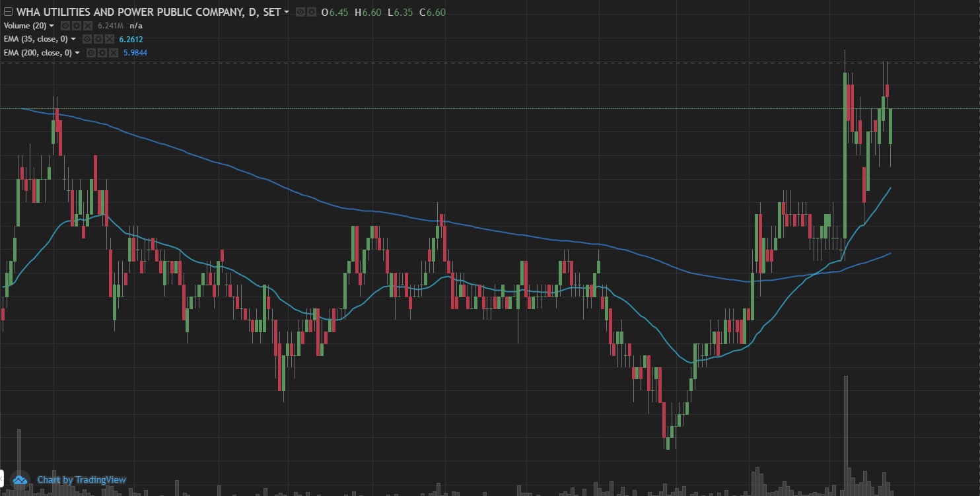The width and height of the screenshot is (980, 496).
Task: Click the high price H6.60
Action: pos(368,12)
